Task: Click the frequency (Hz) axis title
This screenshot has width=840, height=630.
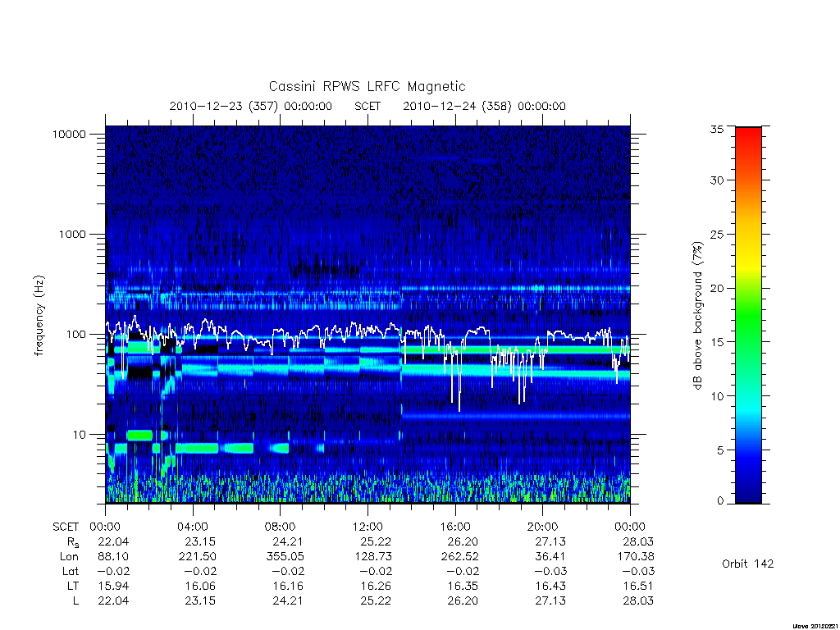Action: [x=39, y=316]
